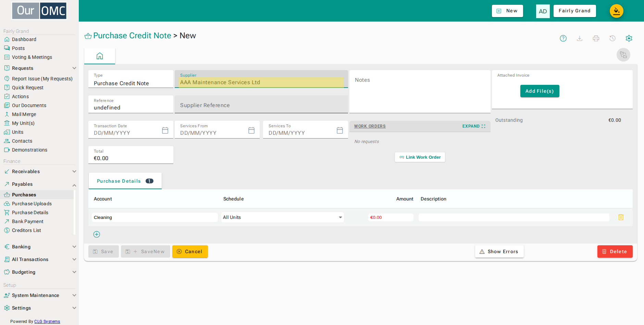Click the print icon

[x=596, y=38]
